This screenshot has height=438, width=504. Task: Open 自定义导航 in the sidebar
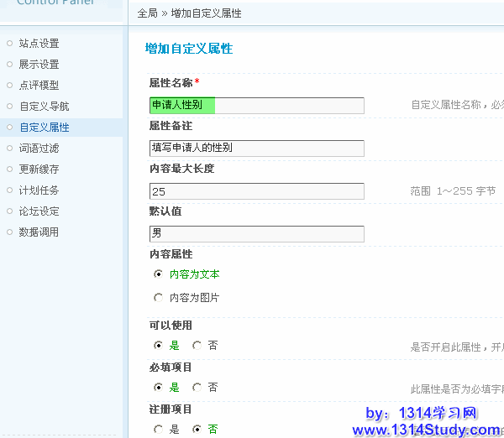point(44,107)
